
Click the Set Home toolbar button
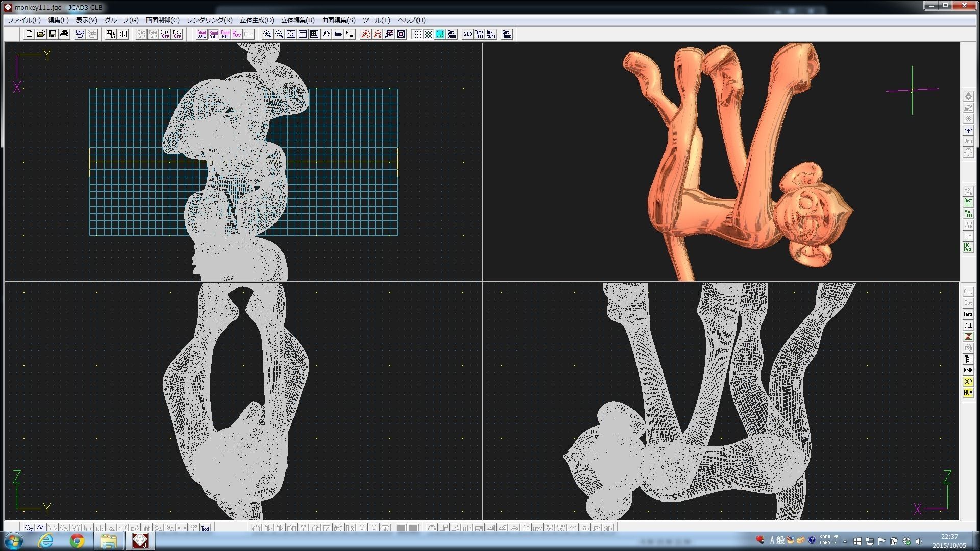[x=507, y=34]
